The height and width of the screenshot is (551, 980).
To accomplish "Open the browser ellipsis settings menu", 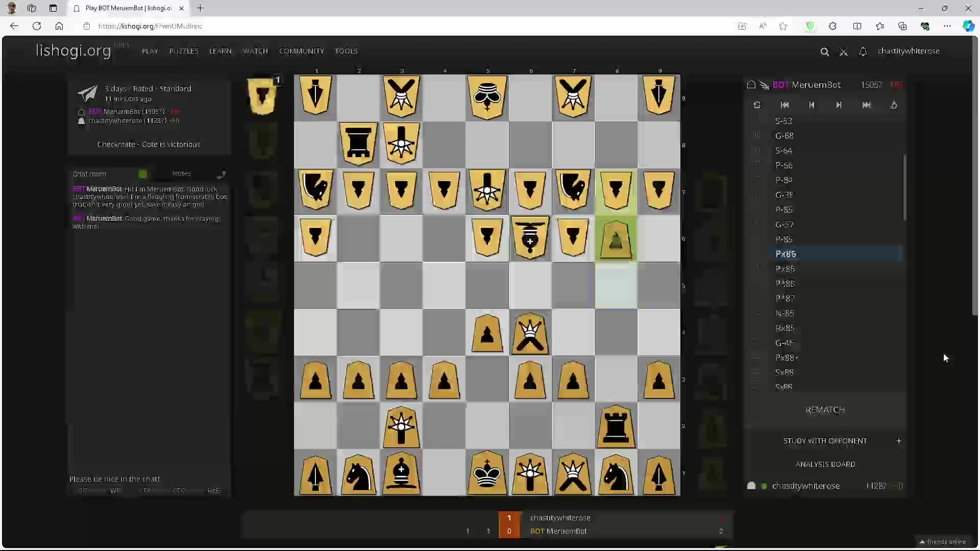I will coord(948,26).
